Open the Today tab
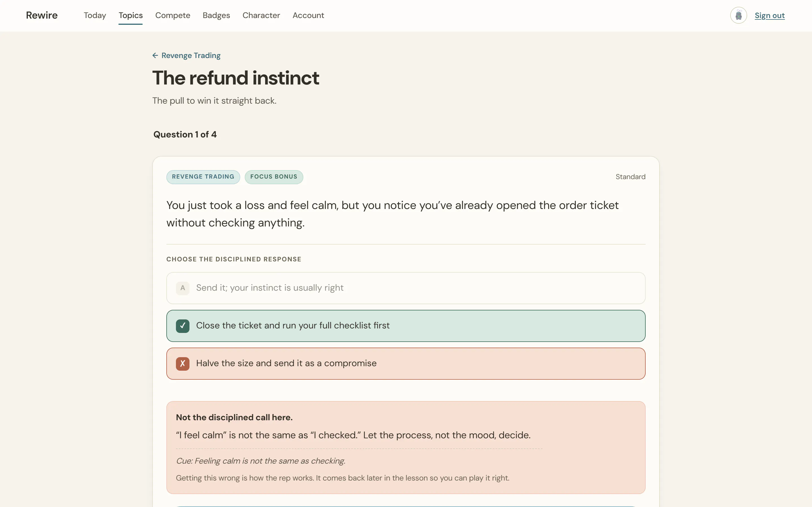This screenshot has height=507, width=812. pos(95,15)
